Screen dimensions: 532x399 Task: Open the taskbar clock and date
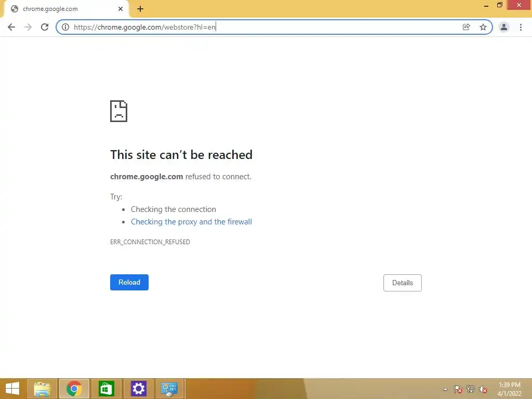pos(509,389)
